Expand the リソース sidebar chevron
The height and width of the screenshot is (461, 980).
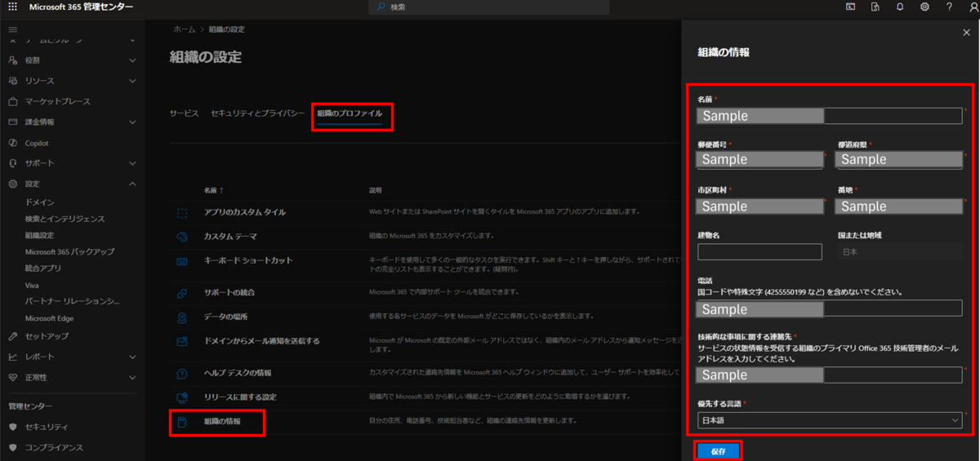pos(132,81)
